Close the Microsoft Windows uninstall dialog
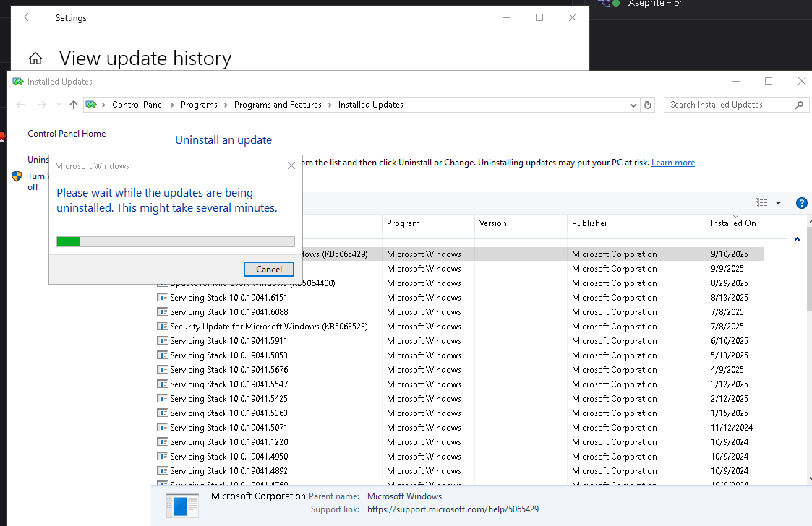 [x=291, y=165]
